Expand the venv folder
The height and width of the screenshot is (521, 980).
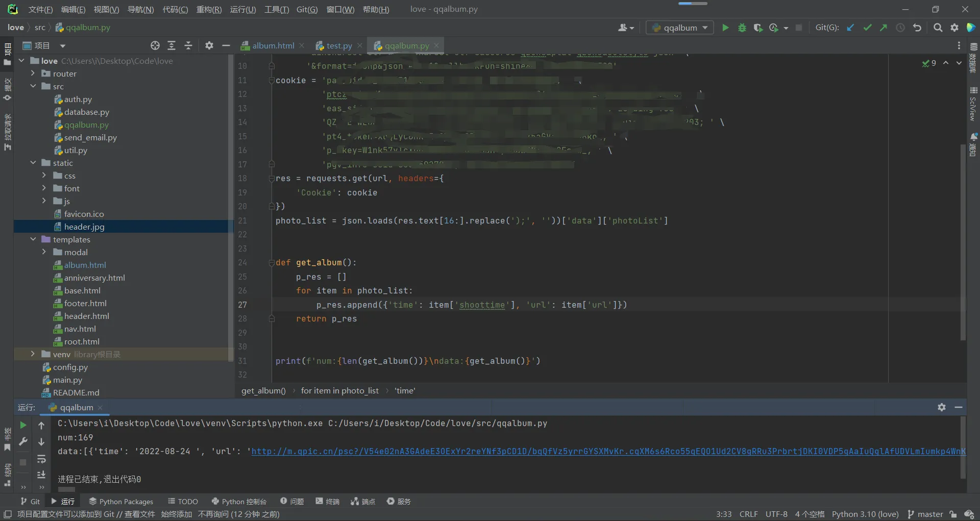[x=33, y=354]
